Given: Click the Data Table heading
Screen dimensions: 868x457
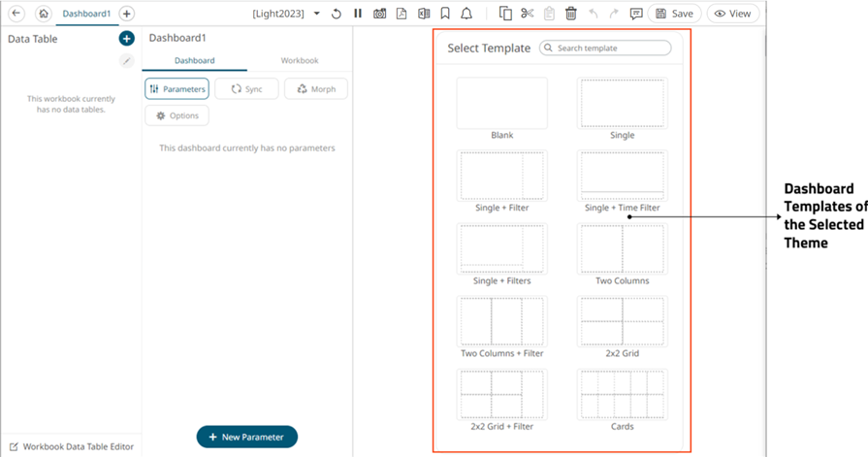Looking at the screenshot, I should [33, 39].
